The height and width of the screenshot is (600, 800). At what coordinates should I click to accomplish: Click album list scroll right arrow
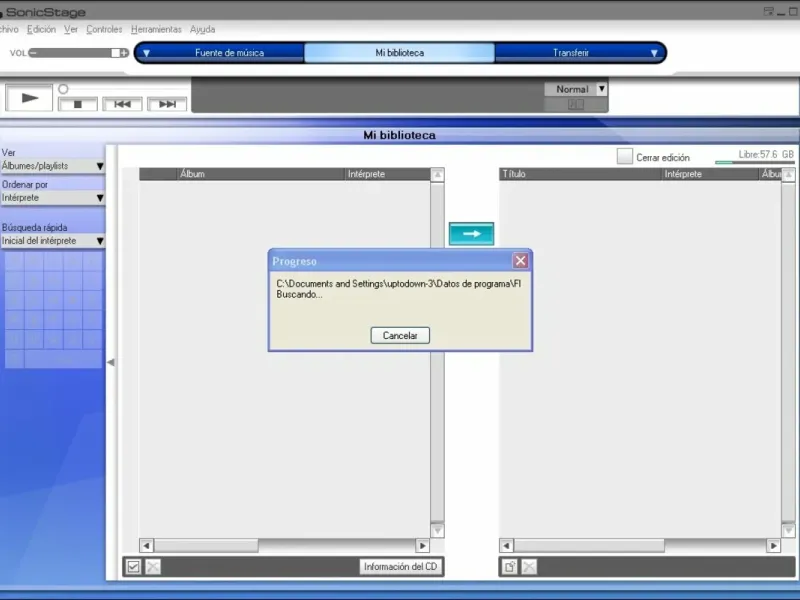click(x=422, y=546)
